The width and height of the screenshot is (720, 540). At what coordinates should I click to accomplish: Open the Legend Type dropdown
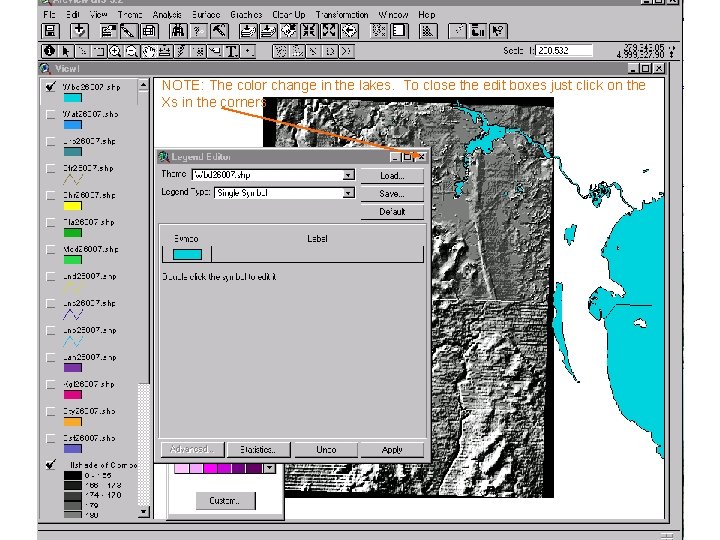(349, 193)
